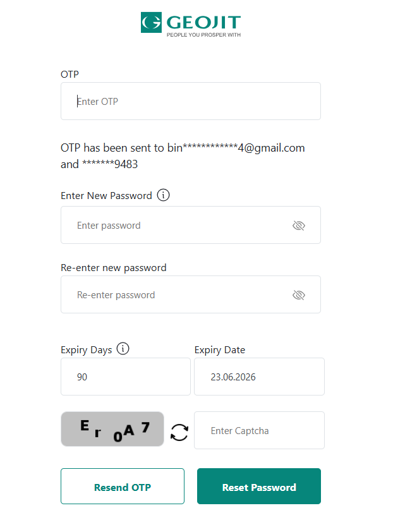Click the Enter Captcha text box
Viewport: 405px width, 532px height.
coord(259,431)
